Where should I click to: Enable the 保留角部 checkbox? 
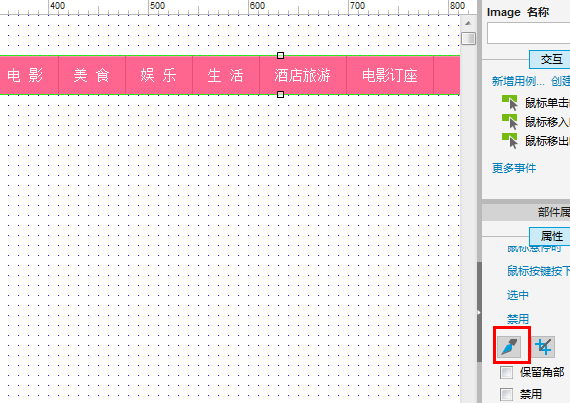[506, 372]
